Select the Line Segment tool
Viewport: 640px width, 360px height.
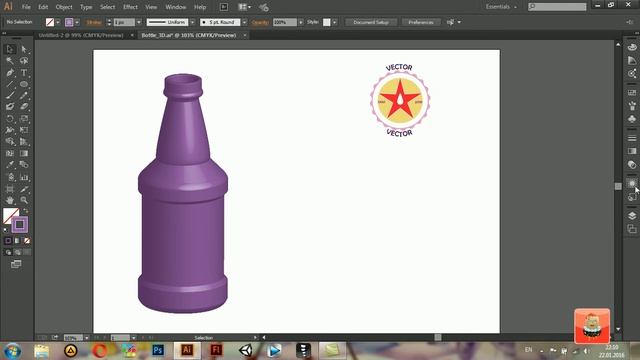10,84
